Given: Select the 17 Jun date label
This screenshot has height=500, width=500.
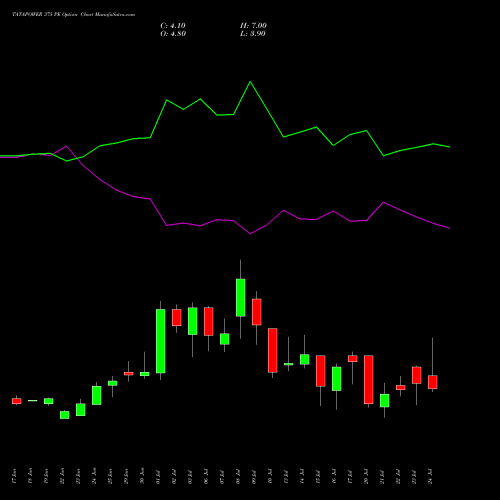Looking at the screenshot, I should point(14,476).
